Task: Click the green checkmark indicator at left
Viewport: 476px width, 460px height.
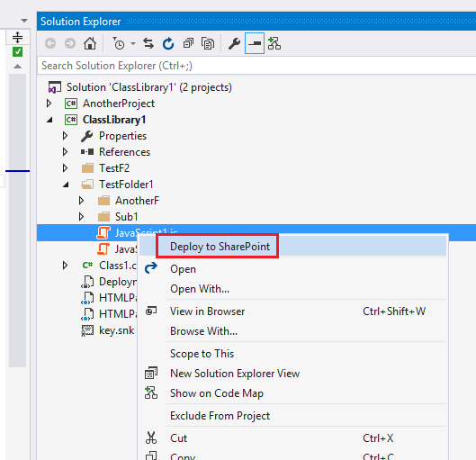Action: coord(18,51)
